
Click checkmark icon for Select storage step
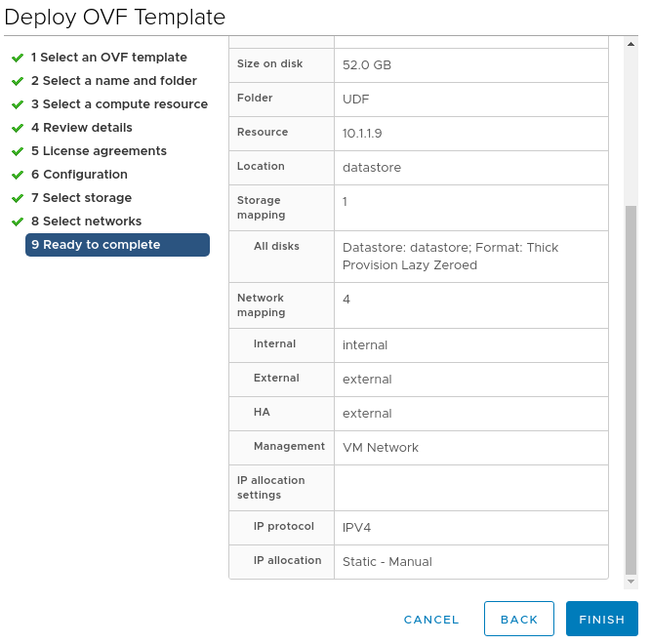coord(18,198)
